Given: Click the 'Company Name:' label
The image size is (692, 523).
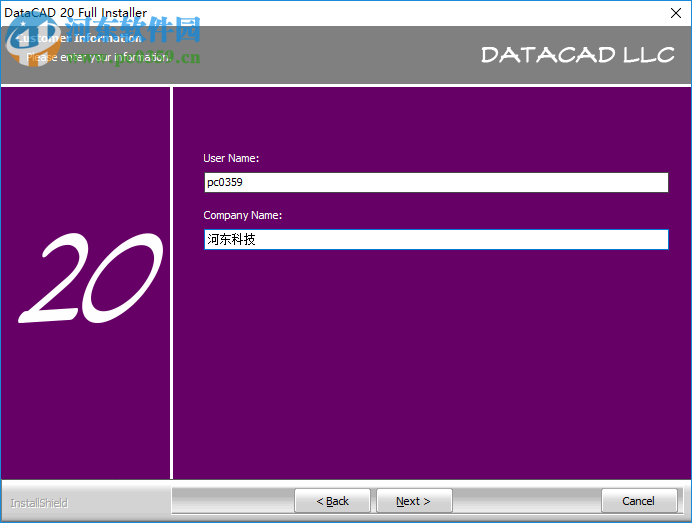Looking at the screenshot, I should coord(242,215).
